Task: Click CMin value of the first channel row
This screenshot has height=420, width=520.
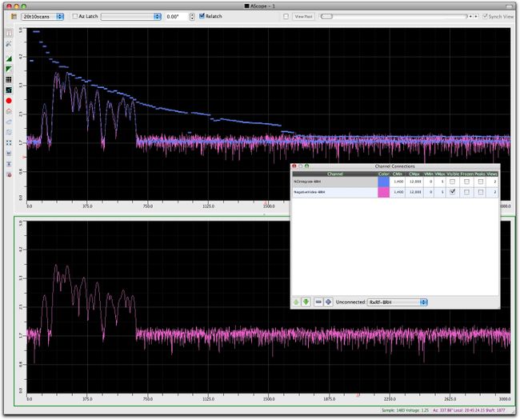Action: tap(398, 182)
